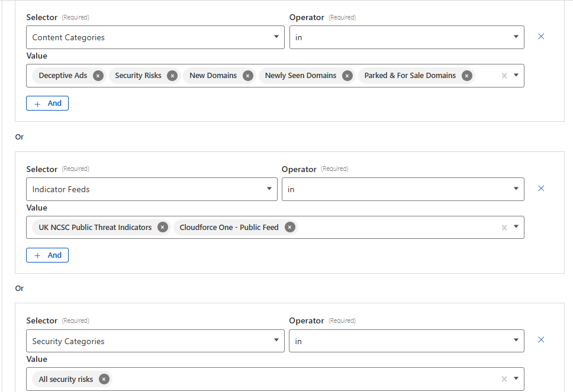The width and height of the screenshot is (573, 392).
Task: Clear all Content Categories values
Action: (x=504, y=76)
